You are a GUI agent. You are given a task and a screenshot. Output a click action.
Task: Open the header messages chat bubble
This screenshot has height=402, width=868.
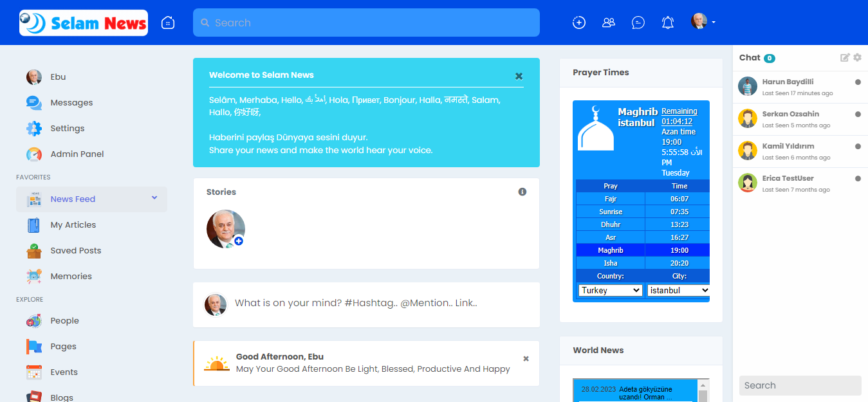point(638,23)
